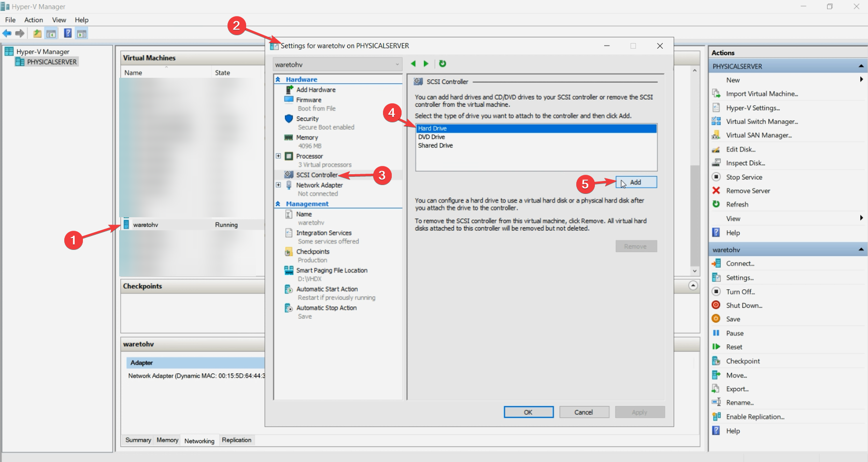Screen dimensions: 868x462
Task: Expand the Network Adapter node
Action: tap(278, 185)
